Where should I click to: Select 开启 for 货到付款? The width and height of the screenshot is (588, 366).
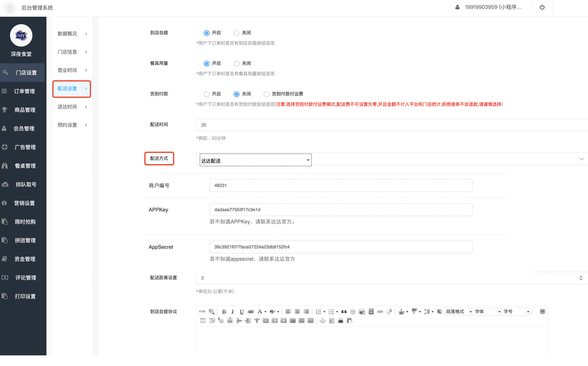pos(206,94)
